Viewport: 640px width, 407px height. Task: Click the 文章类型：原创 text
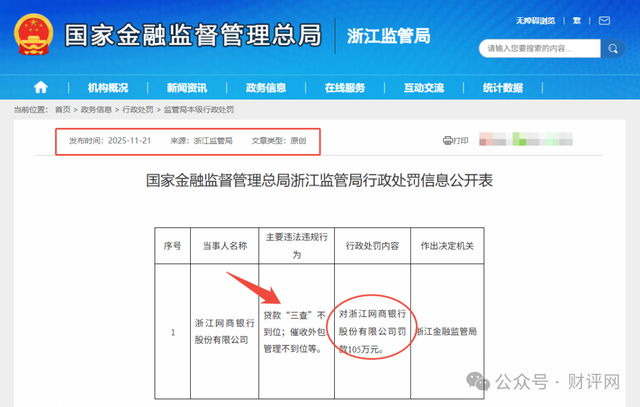(279, 141)
